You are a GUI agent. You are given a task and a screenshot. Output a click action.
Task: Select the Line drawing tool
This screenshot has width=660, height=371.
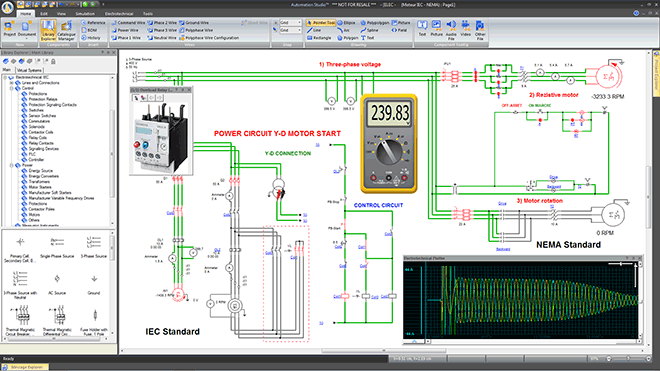[314, 30]
